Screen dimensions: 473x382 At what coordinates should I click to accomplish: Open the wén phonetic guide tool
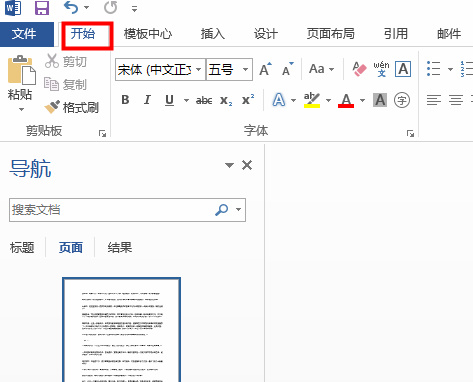click(381, 69)
